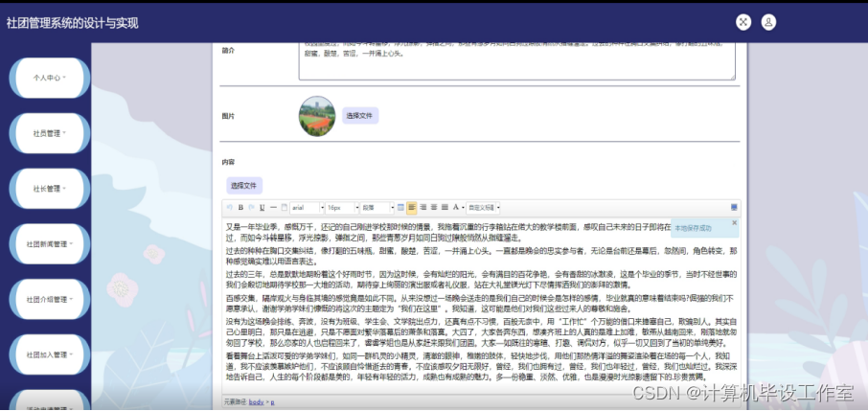Click the editor fullscreen icon at toolbar right
This screenshot has height=411, width=868.
pos(734,207)
